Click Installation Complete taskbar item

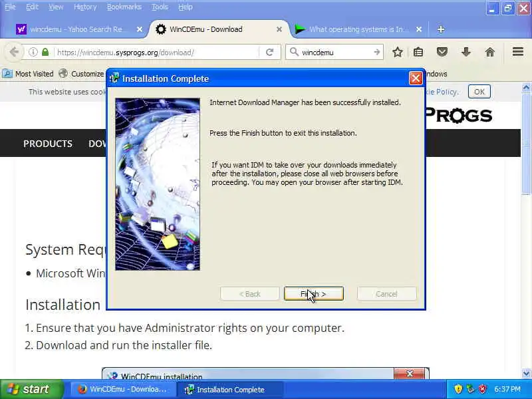[231, 390]
